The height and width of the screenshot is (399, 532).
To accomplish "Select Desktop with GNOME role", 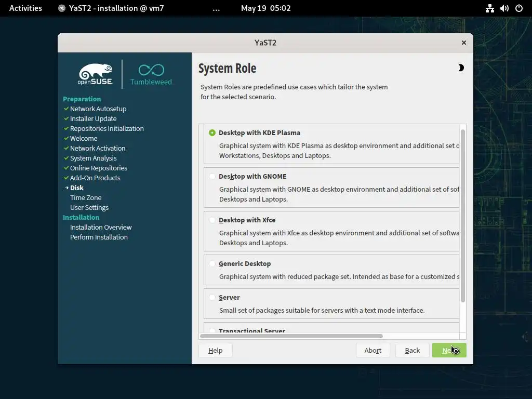I will 212,177.
